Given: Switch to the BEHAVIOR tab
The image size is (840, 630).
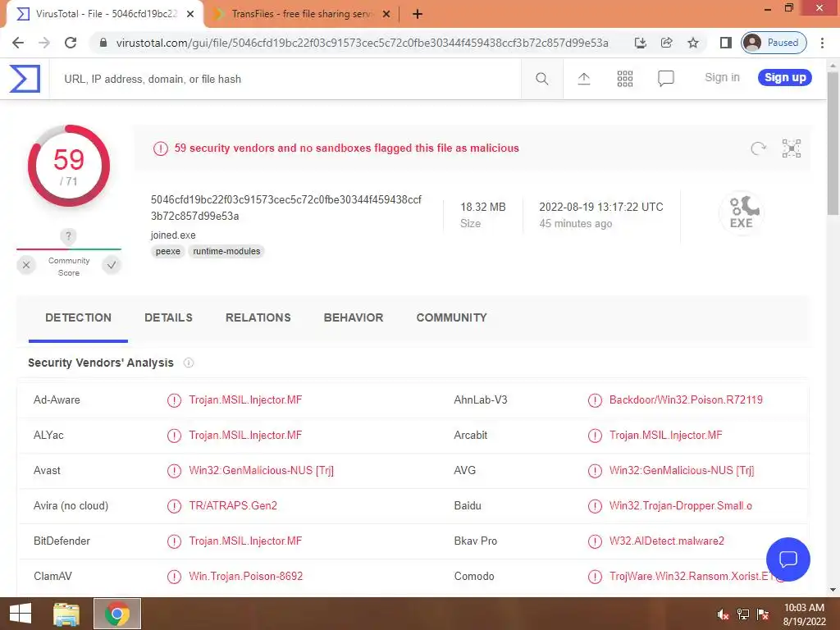Looking at the screenshot, I should pyautogui.click(x=354, y=317).
